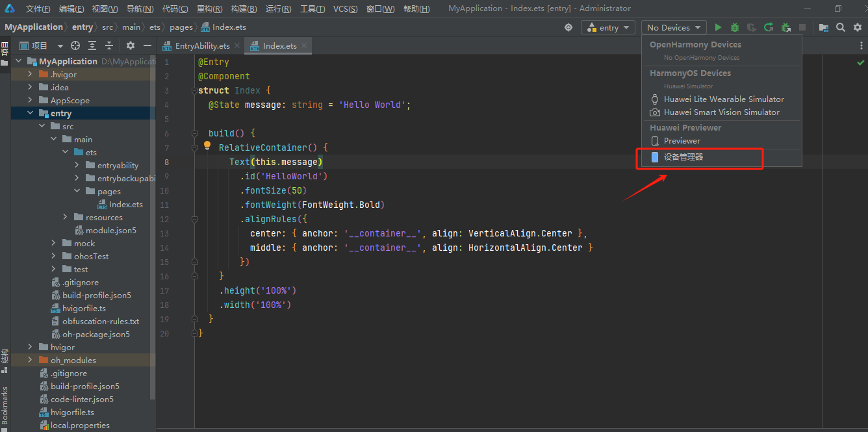Click the project structure folder icon

pyautogui.click(x=824, y=27)
